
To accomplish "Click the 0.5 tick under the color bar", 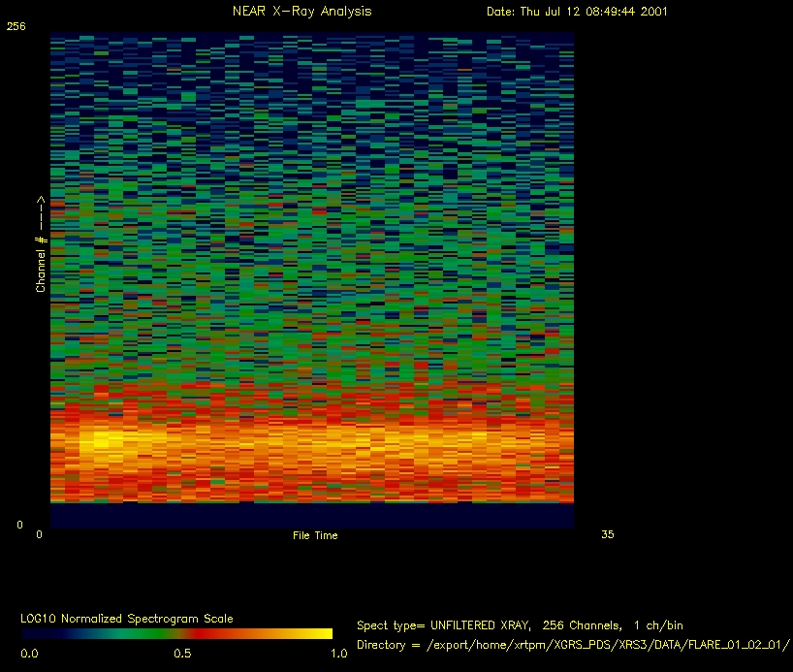I will pos(182,654).
